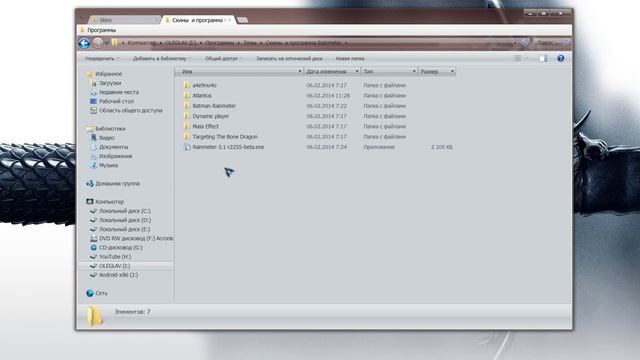Select the Библиотеки sidebar icon

coord(89,129)
